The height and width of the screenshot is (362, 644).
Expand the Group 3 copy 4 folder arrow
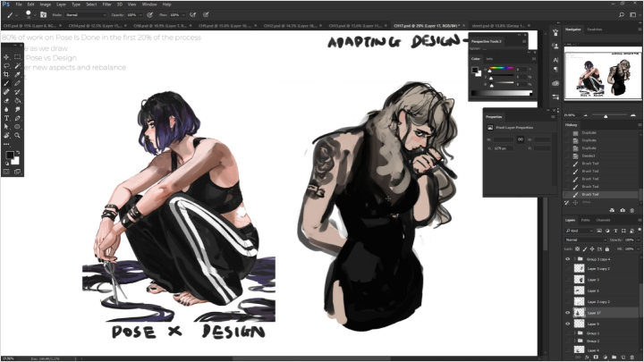pos(574,259)
